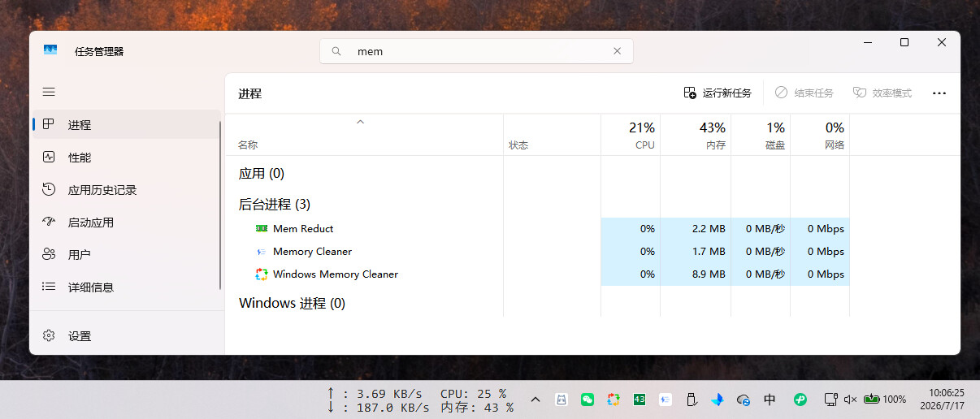This screenshot has width=980, height=419.
Task: Open the 用户 users page
Action: [x=127, y=254]
